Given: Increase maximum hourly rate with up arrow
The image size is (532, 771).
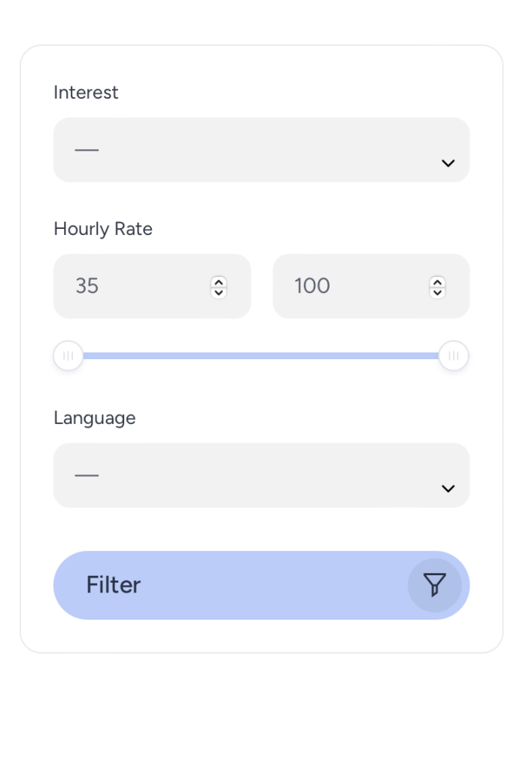Looking at the screenshot, I should click(x=437, y=282).
